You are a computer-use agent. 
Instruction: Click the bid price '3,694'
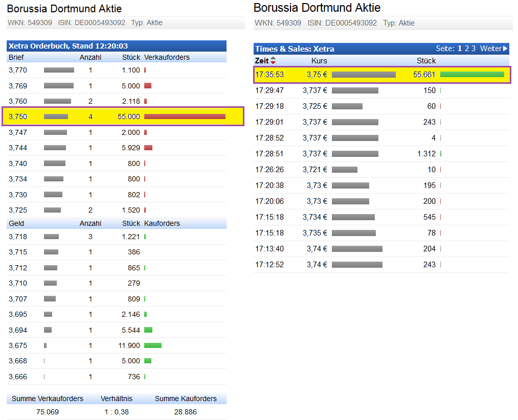(x=18, y=330)
